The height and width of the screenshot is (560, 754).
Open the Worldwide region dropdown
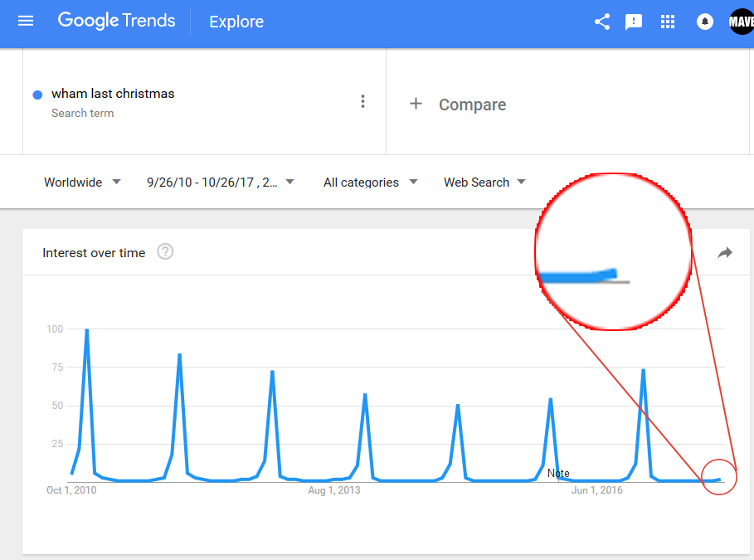click(x=82, y=183)
